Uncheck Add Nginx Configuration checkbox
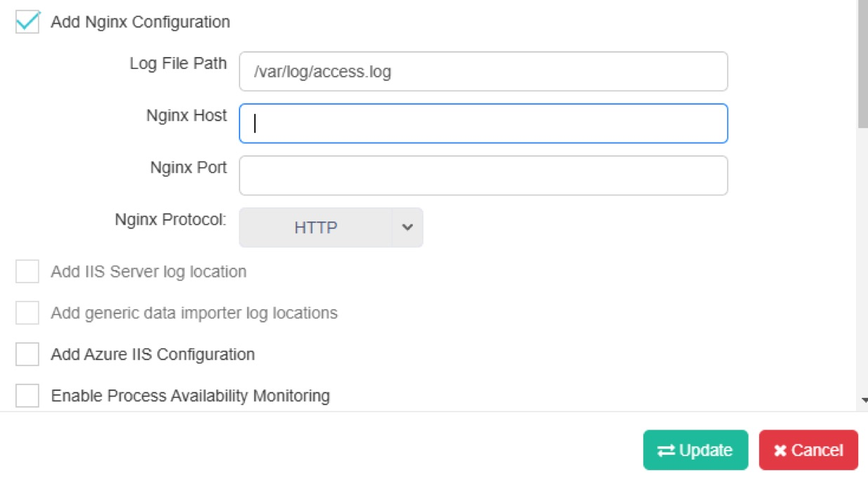868x485 pixels. (27, 22)
